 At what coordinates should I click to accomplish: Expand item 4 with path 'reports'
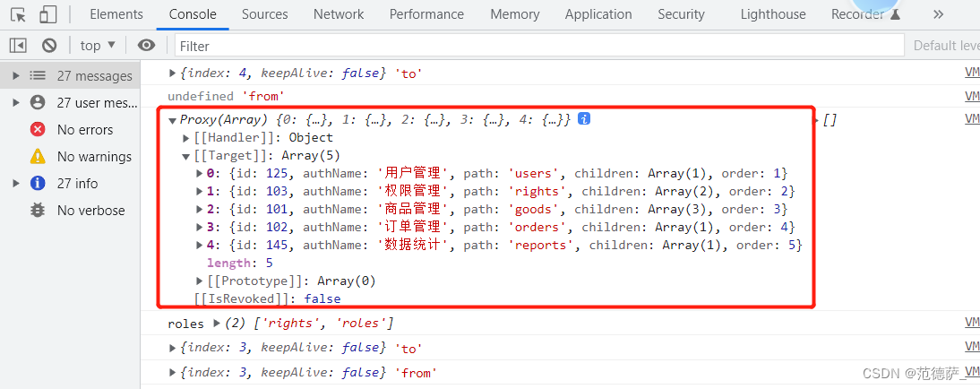pyautogui.click(x=200, y=246)
